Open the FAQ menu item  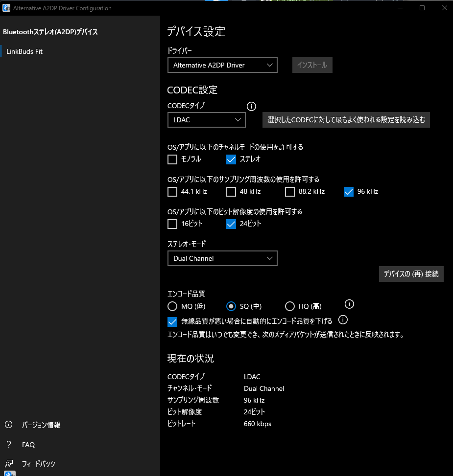28,445
